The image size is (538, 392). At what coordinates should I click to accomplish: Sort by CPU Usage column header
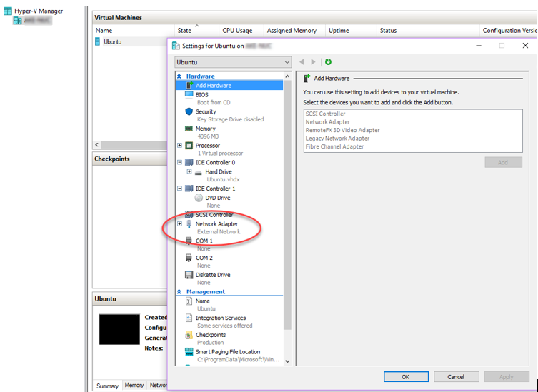pos(241,31)
